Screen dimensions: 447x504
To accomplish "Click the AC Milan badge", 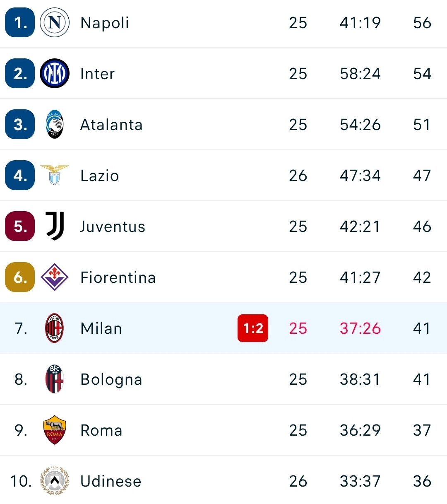I will (x=54, y=328).
